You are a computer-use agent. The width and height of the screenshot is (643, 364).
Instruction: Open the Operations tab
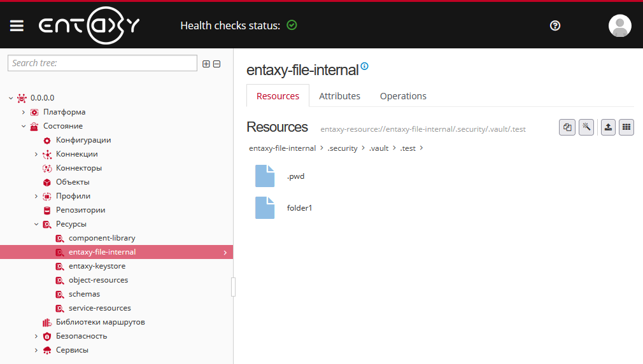tap(403, 96)
